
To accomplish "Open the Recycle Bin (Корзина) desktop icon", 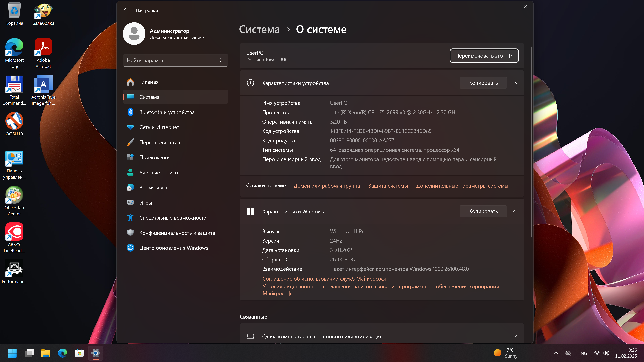I will [14, 14].
